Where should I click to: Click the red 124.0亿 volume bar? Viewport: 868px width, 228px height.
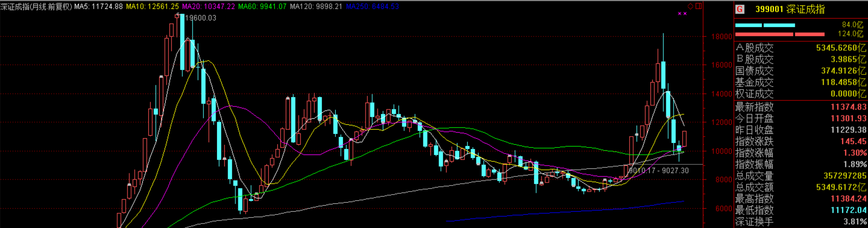[x=779, y=34]
